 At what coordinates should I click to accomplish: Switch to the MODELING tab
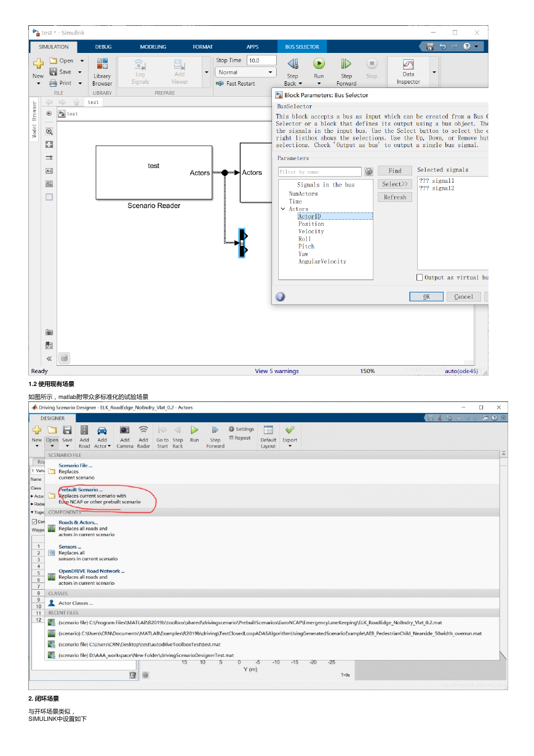(x=153, y=47)
